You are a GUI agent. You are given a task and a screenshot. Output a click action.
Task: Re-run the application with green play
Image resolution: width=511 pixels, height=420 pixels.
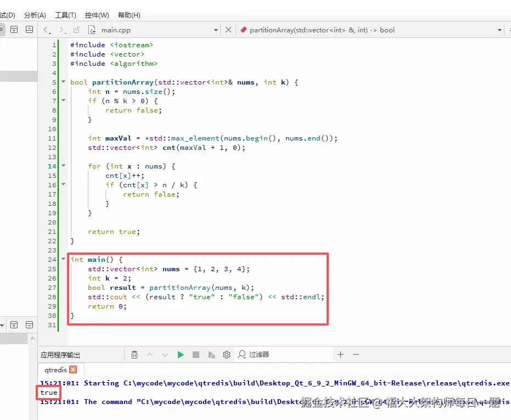click(181, 355)
